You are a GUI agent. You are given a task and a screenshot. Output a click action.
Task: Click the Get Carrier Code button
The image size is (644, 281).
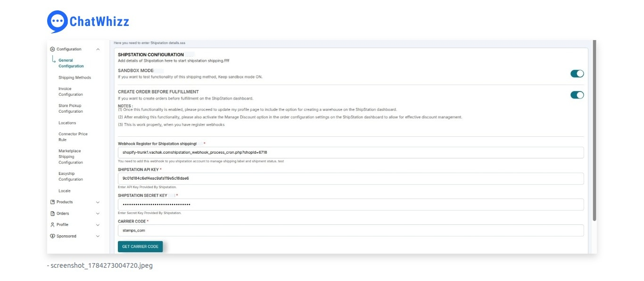click(140, 247)
